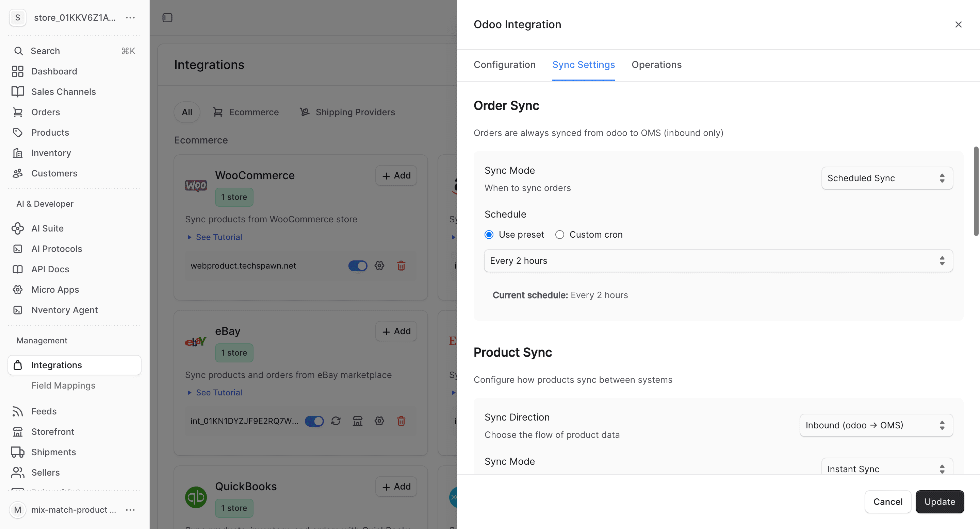Select the Custom cron schedule radio
980x529 pixels.
coord(560,235)
